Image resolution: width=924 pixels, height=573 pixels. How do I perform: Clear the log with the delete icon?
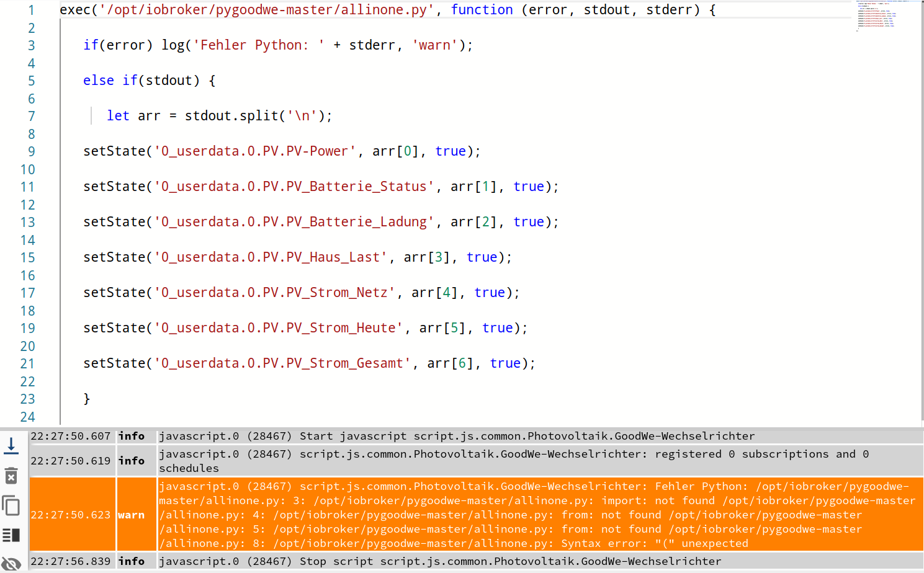click(11, 476)
